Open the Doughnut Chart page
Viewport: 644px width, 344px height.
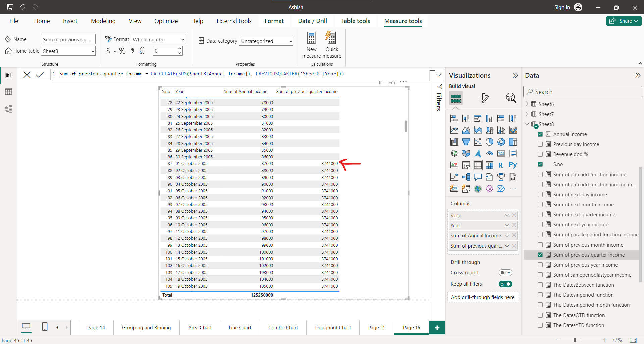(x=333, y=327)
